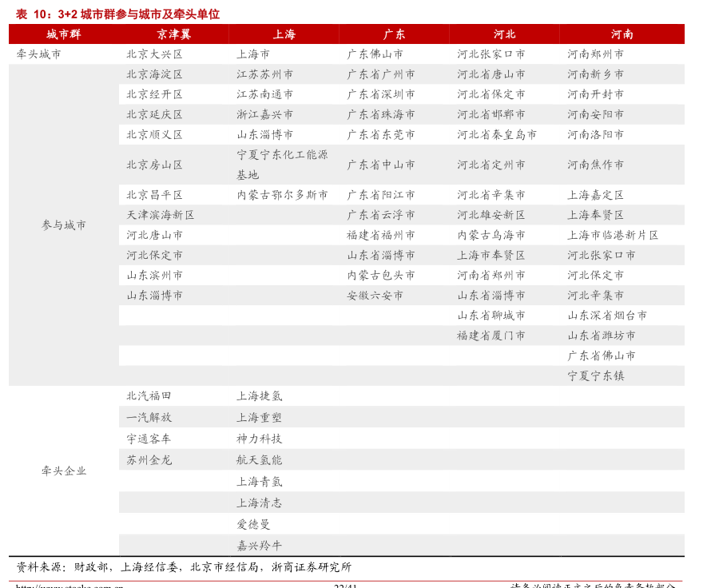Select the '牵头城市' row label

39,54
